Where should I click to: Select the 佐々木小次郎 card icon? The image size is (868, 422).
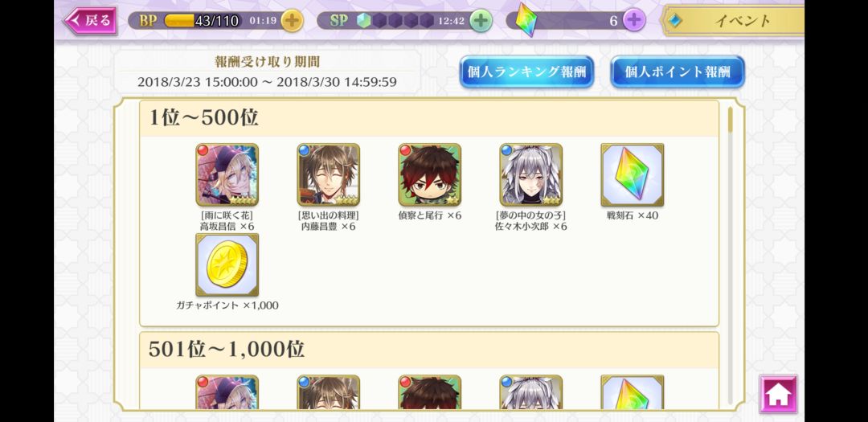pyautogui.click(x=531, y=175)
